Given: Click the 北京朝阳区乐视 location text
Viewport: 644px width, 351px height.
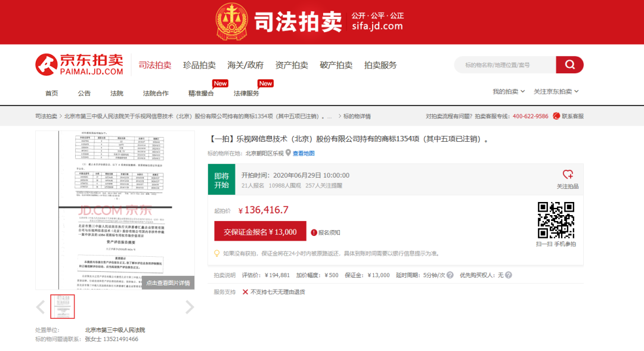Looking at the screenshot, I should coord(265,153).
